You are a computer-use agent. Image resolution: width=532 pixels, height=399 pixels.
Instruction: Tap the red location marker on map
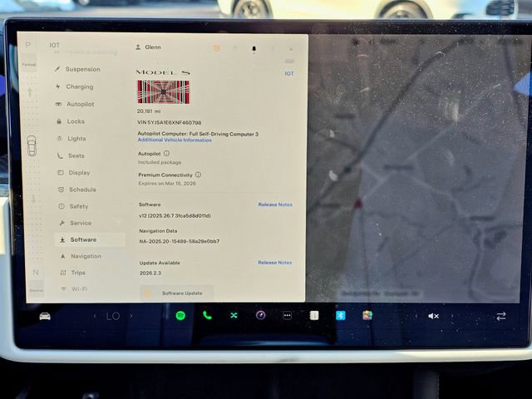(358, 204)
